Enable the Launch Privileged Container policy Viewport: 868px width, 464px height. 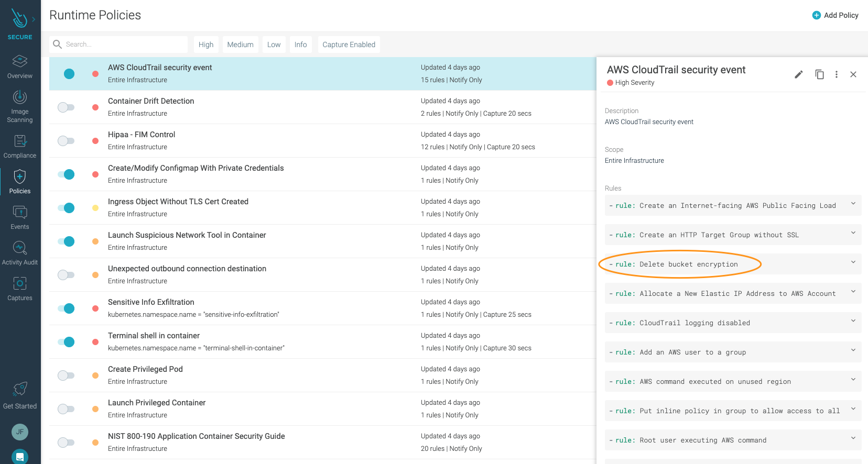66,409
